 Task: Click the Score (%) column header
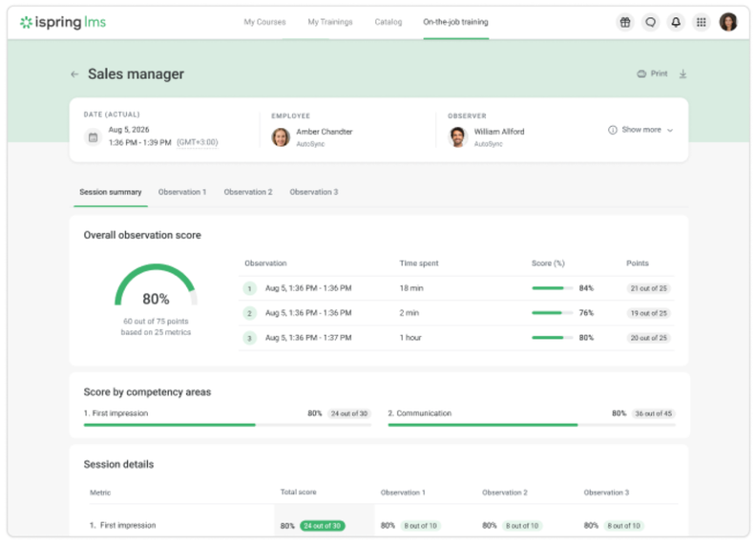pyautogui.click(x=548, y=263)
